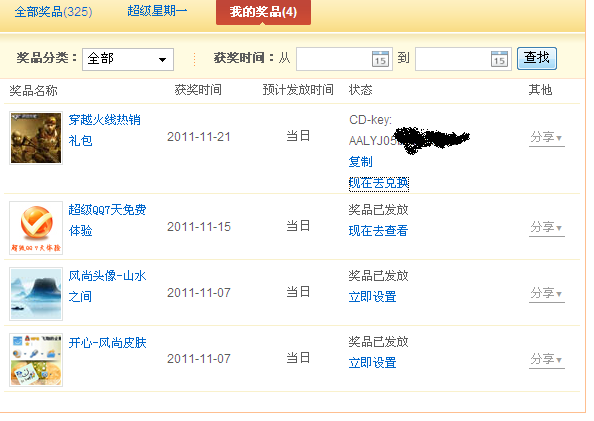
Task: Click the 穿越火线 prize thumbnail image
Action: tap(36, 138)
